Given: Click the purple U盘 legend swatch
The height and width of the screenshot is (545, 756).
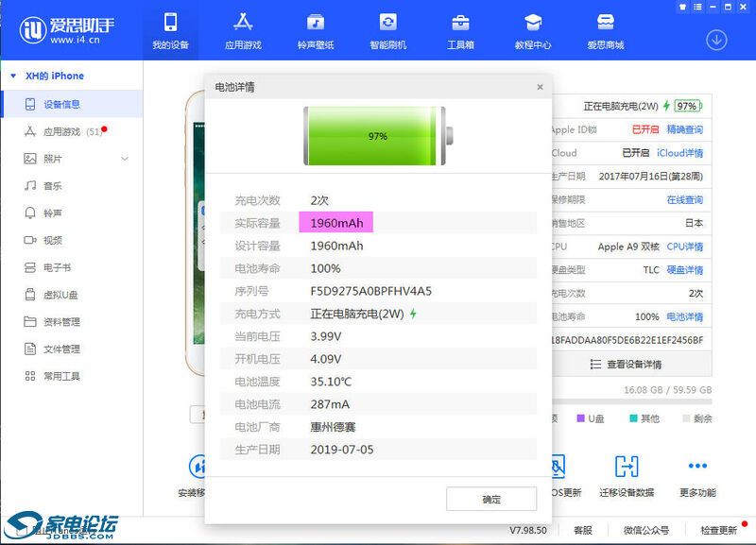Looking at the screenshot, I should [580, 417].
